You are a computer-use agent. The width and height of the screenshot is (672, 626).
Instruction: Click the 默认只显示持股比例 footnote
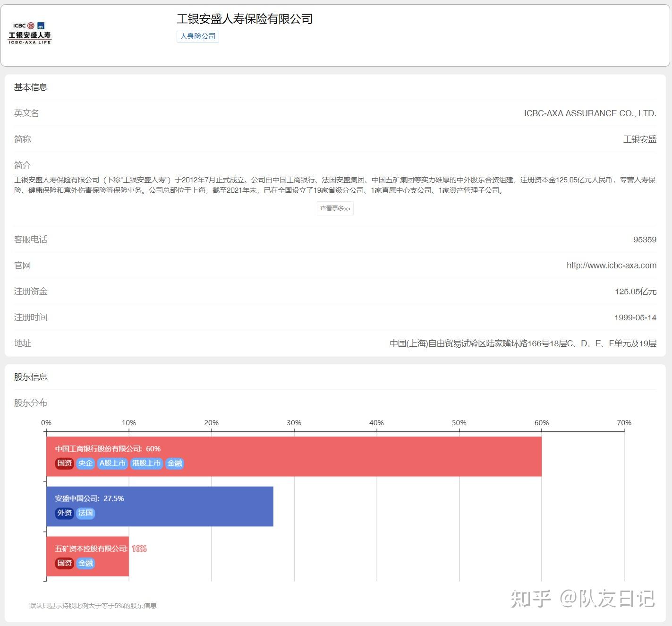[93, 606]
